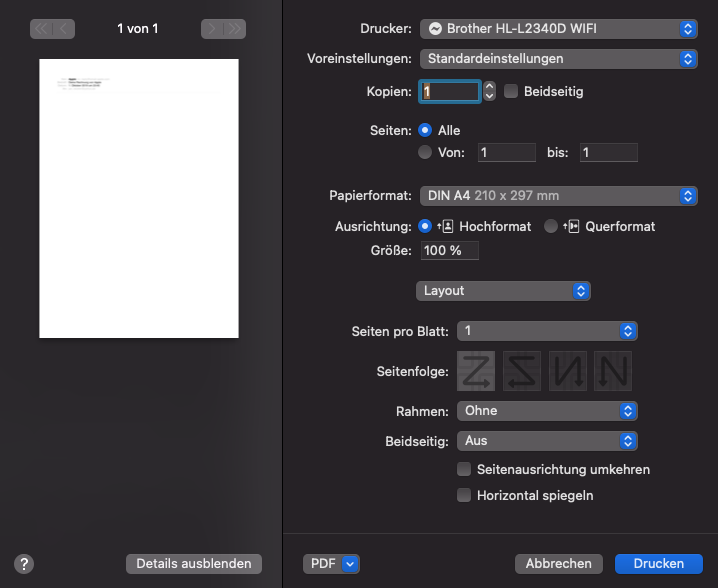Viewport: 718px width, 588px height.
Task: Go to previous page in preview
Action: pos(64,29)
